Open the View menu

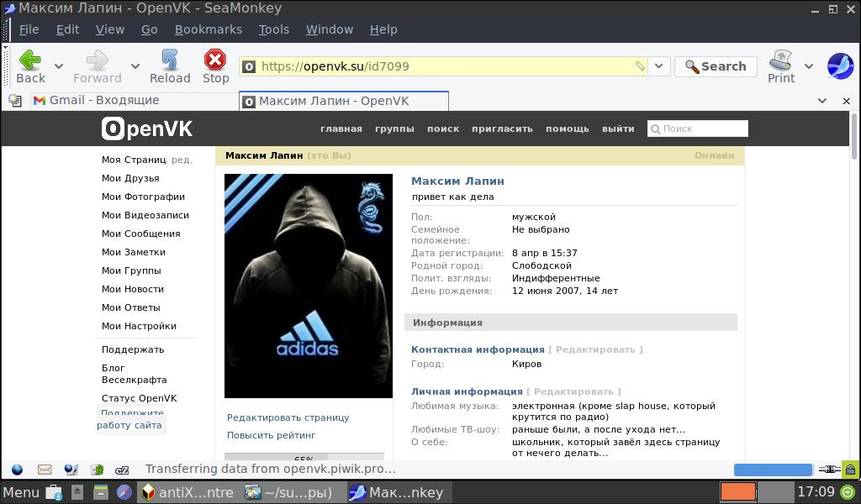coord(110,29)
